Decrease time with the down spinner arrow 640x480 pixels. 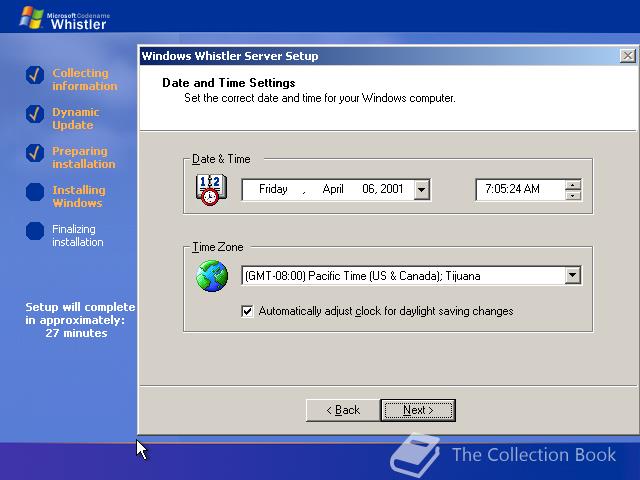[573, 195]
